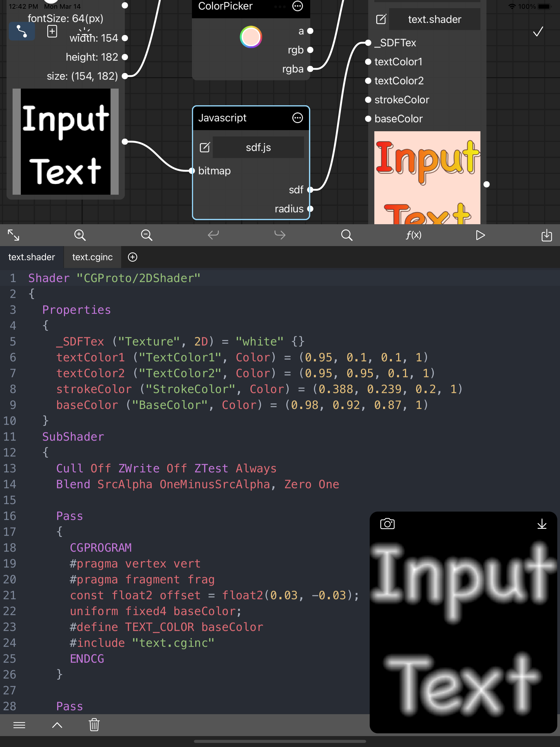
Task: Open ColorPicker node options menu
Action: [x=297, y=6]
